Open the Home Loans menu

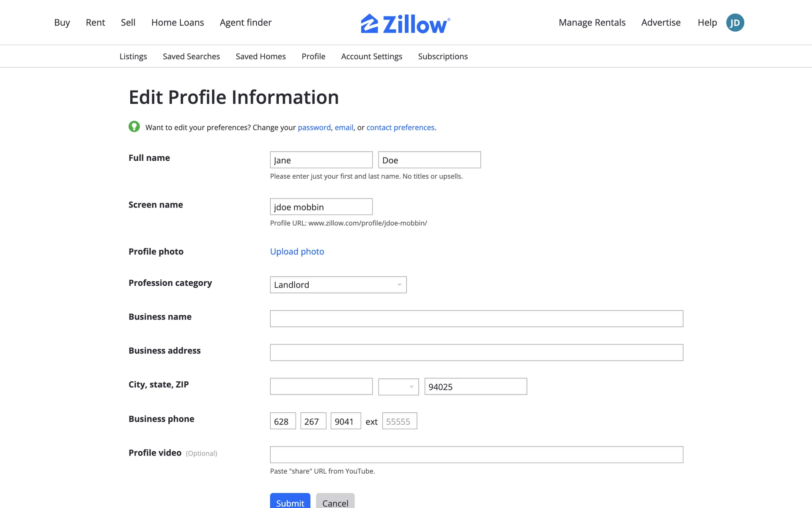[x=178, y=22]
